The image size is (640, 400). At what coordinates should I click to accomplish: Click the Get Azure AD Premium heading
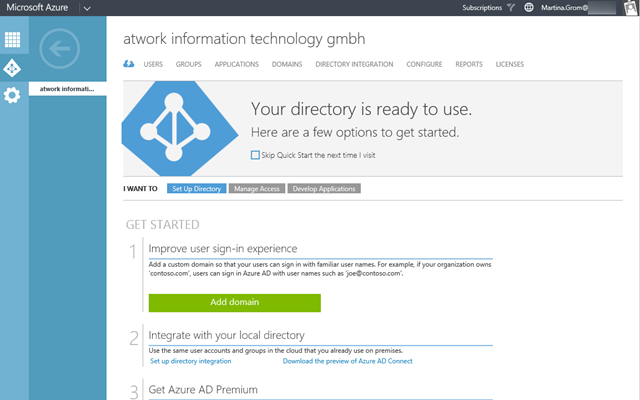pos(203,389)
